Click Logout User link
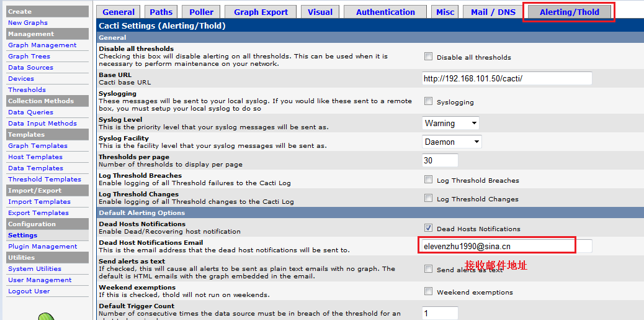The height and width of the screenshot is (320, 644). (x=29, y=291)
